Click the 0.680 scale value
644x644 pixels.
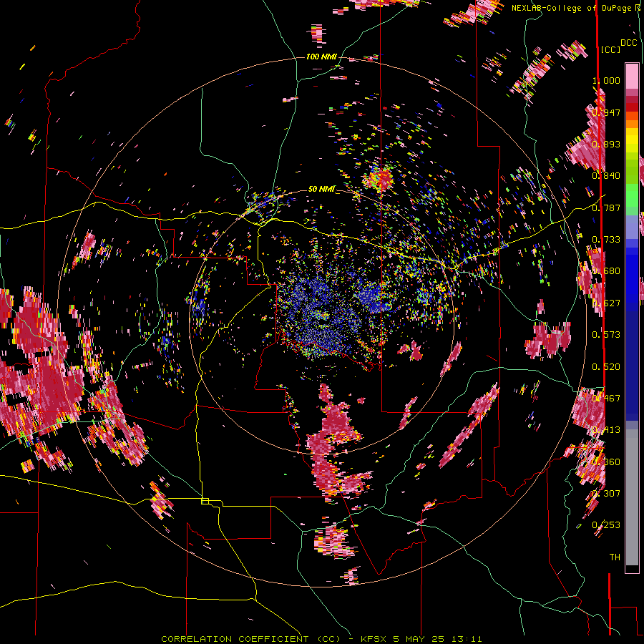pyautogui.click(x=606, y=271)
